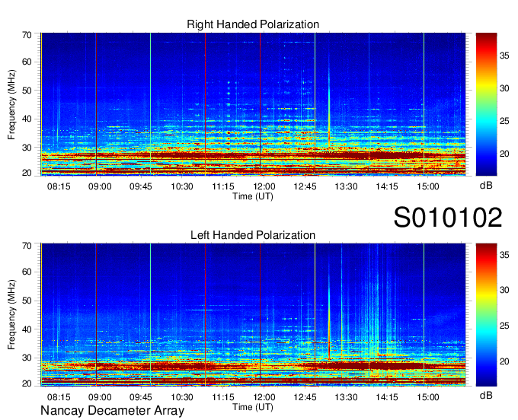Click the 'Nancay Decameter Array' caption
Viewport: 518px width, 420px height.
(x=112, y=410)
